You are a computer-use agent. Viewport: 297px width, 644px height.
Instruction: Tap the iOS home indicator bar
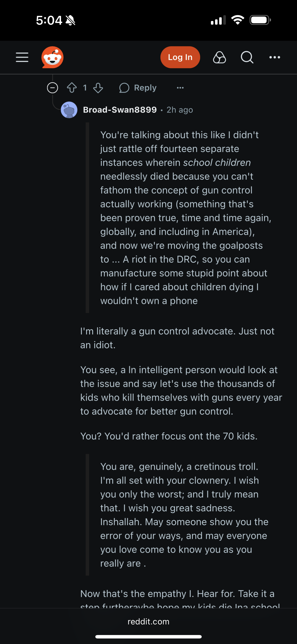148,636
